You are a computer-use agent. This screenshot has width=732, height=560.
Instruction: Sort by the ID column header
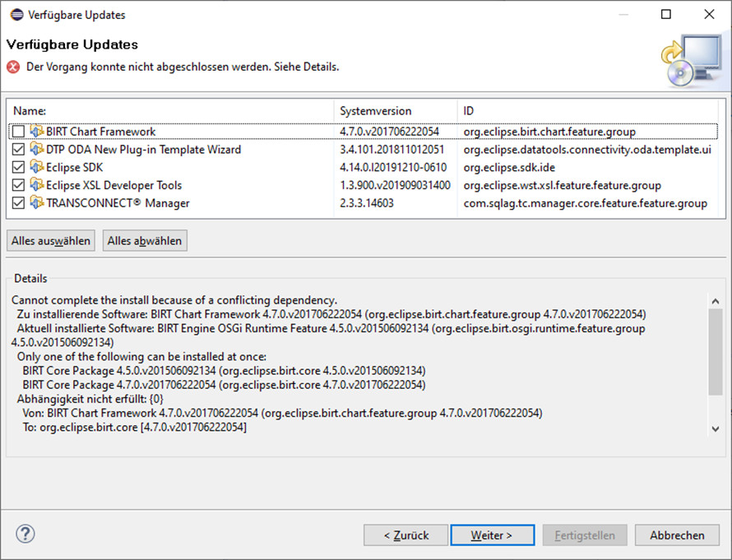click(x=587, y=111)
